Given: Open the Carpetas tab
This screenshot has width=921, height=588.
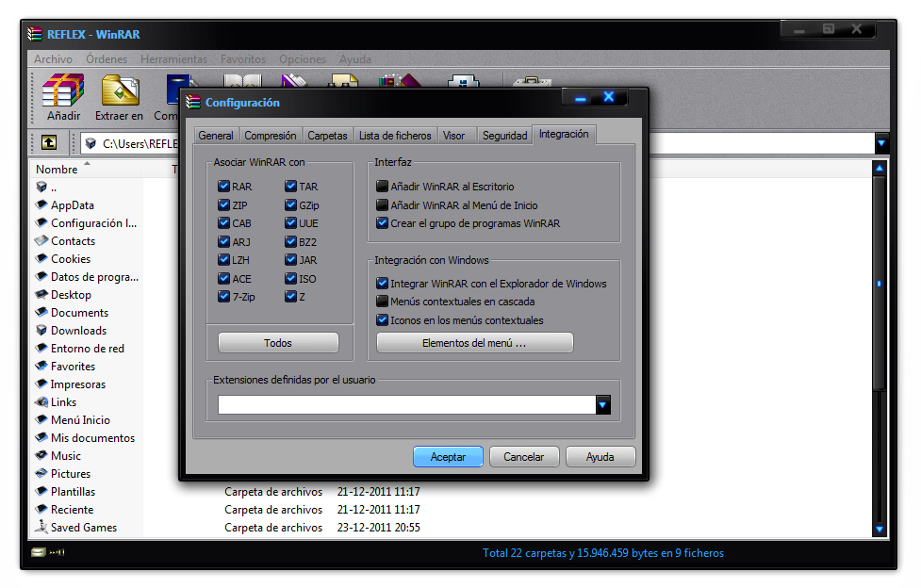Looking at the screenshot, I should [x=327, y=136].
